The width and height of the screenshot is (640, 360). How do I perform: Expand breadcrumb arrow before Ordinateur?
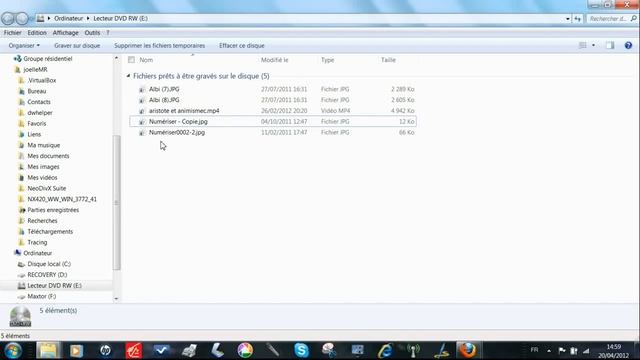[49, 18]
